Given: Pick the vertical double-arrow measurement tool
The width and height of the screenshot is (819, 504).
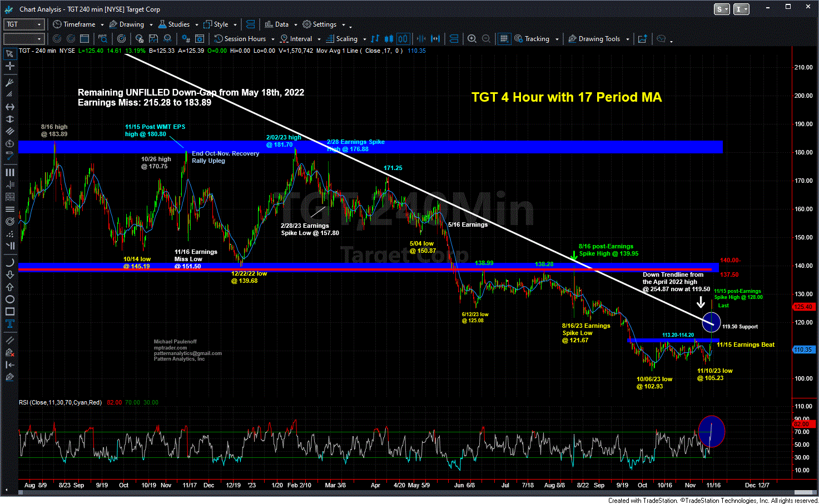Looking at the screenshot, I should click(x=9, y=119).
